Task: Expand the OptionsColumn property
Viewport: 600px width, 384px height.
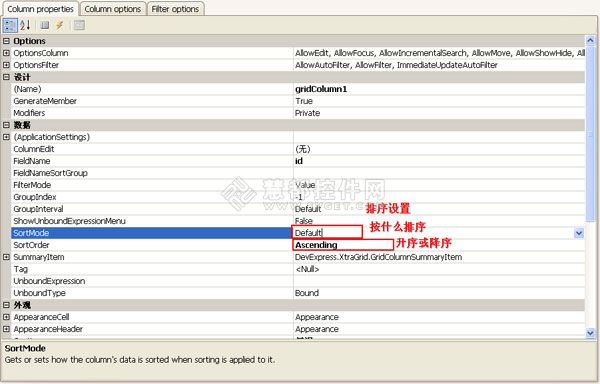Action: (x=6, y=53)
